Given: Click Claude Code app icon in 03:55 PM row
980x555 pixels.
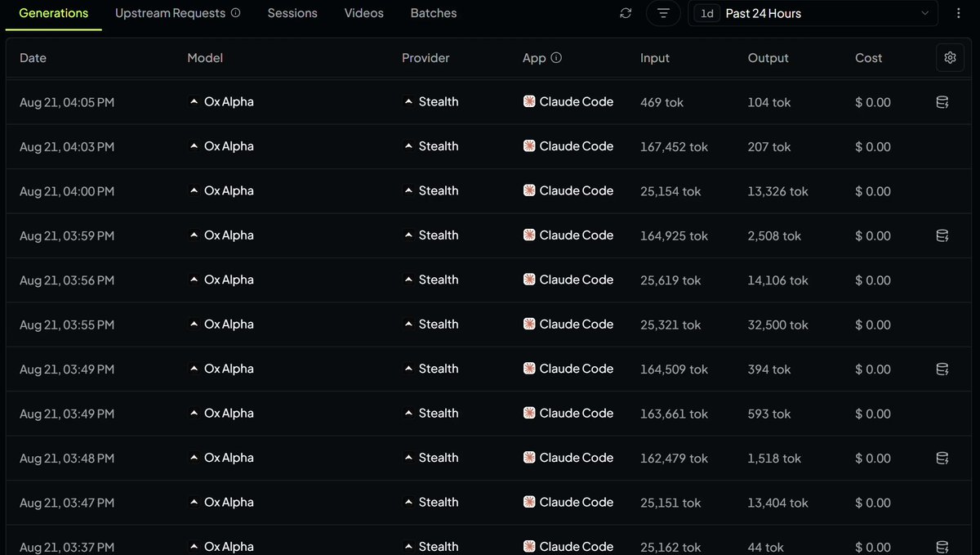Looking at the screenshot, I should pos(529,324).
